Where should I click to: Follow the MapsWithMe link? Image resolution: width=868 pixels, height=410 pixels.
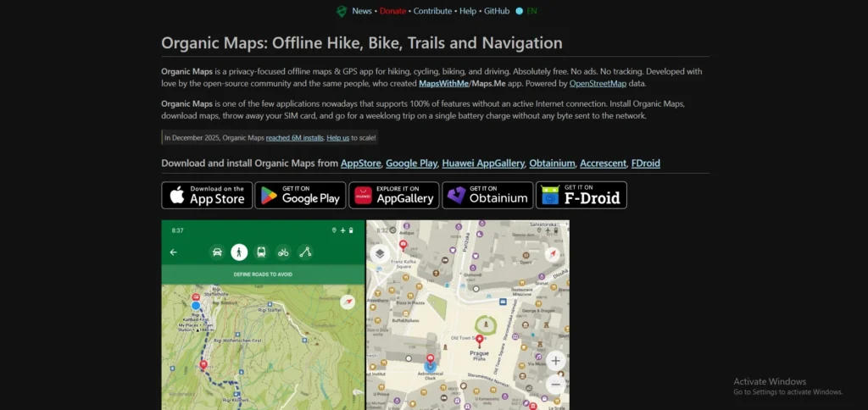point(444,84)
